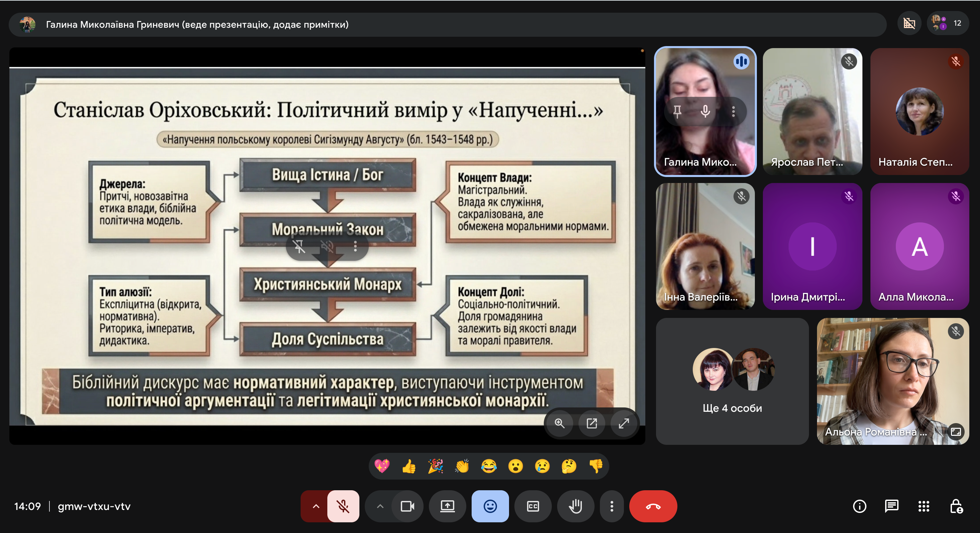Expand audio settings chevron

tap(316, 506)
